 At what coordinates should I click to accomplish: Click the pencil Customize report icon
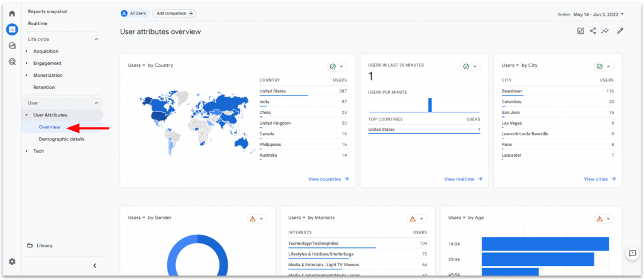pyautogui.click(x=620, y=31)
